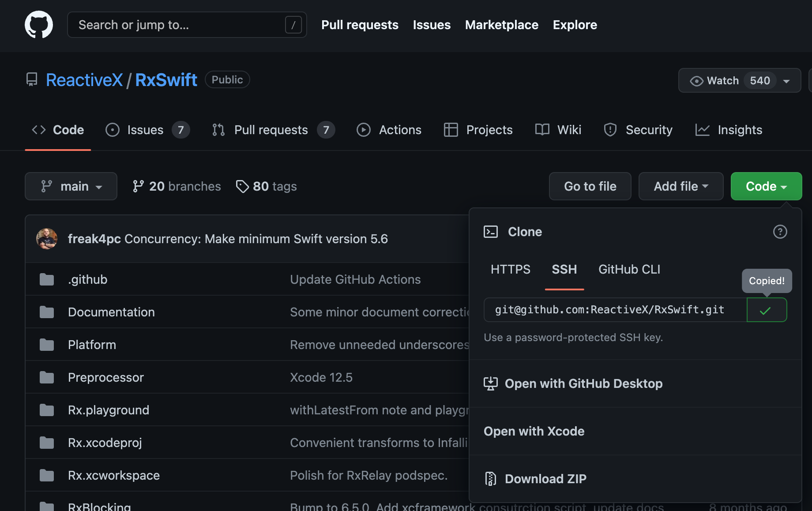Open the Clone help question mark icon

[780, 232]
